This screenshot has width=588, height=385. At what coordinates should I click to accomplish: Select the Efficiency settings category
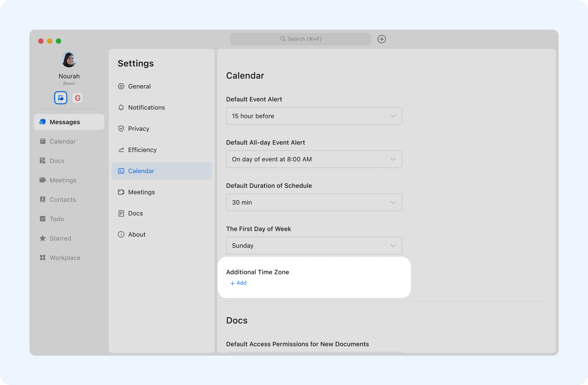142,150
